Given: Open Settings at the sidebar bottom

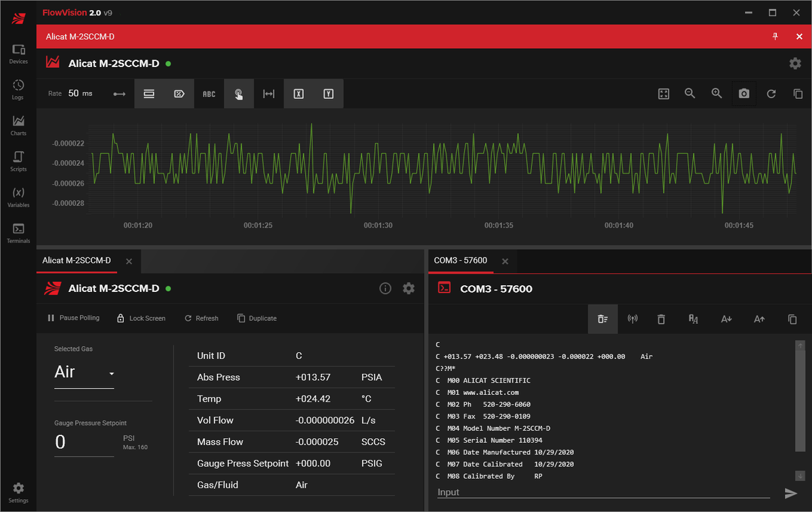Looking at the screenshot, I should [x=18, y=492].
